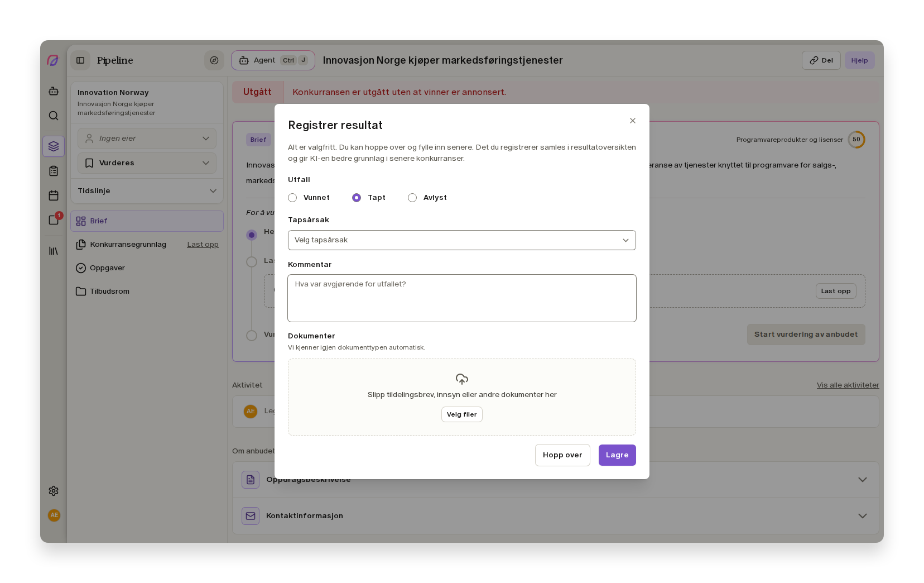924x583 pixels.
Task: Click the document drop zone text
Action: (462, 395)
